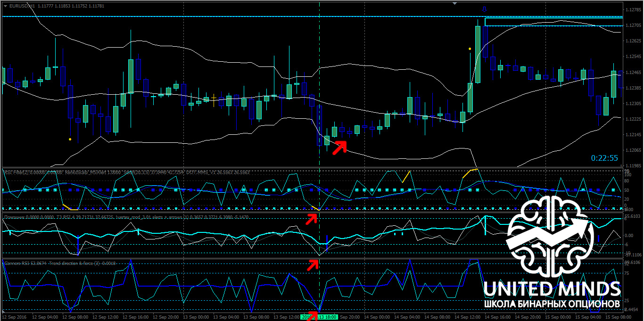Click the blue down arrow above the tallest candle
Image resolution: width=644 pixels, height=321 pixels.
(x=485, y=9)
